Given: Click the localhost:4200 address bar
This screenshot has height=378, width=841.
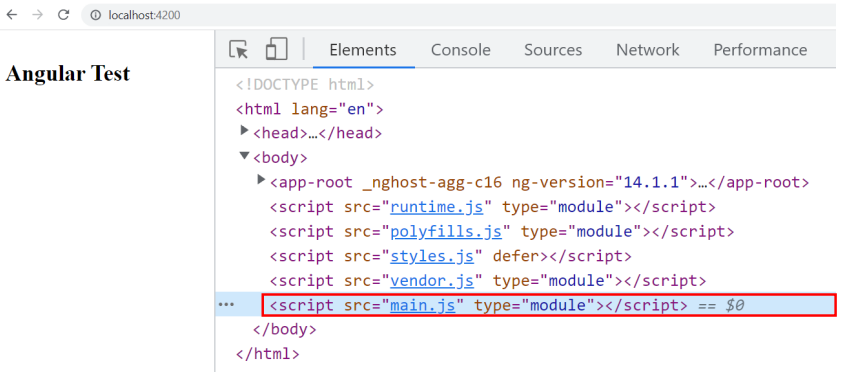Looking at the screenshot, I should pos(461,16).
